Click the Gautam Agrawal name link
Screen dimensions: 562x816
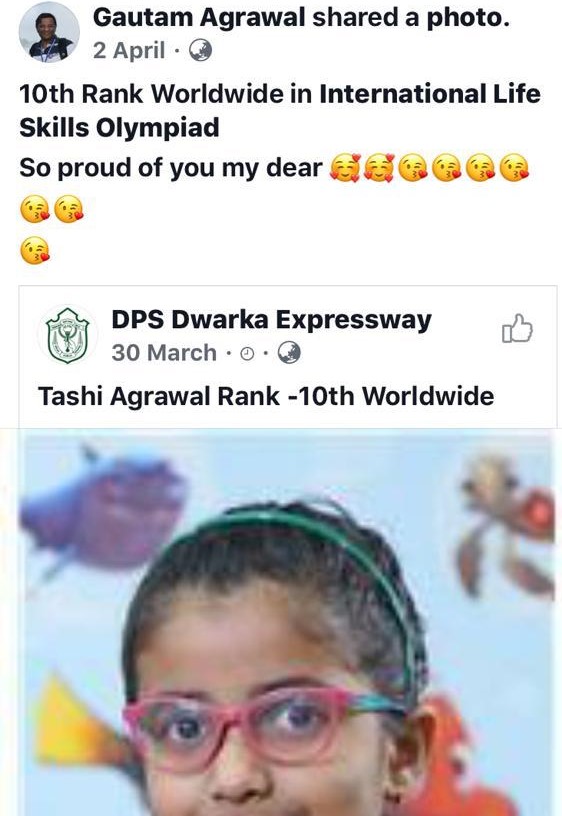click(199, 18)
